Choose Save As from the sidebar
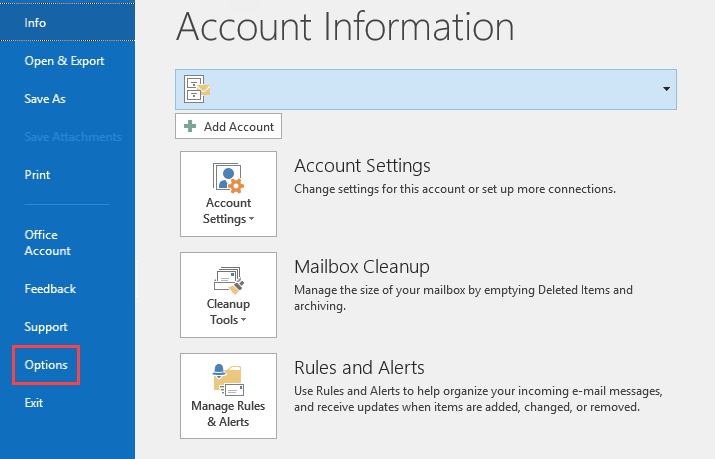The width and height of the screenshot is (715, 459). click(45, 99)
